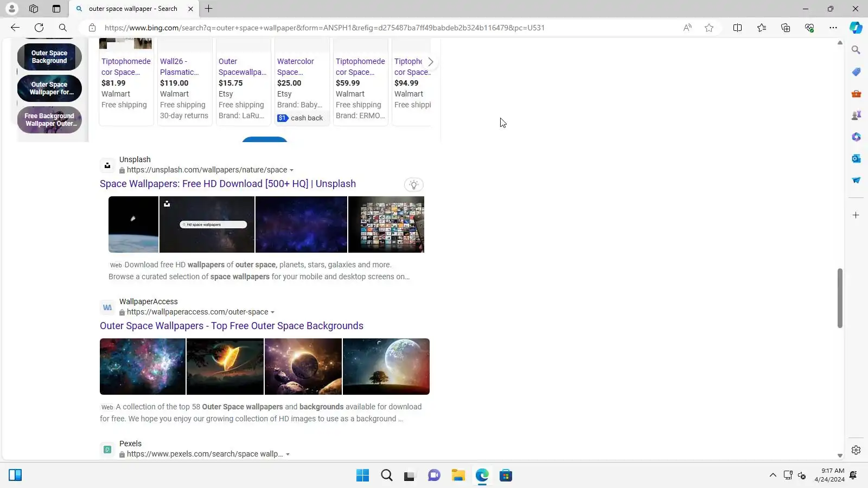
Task: Expand the WallpaperAccess URL dropdown arrow
Action: coord(272,312)
